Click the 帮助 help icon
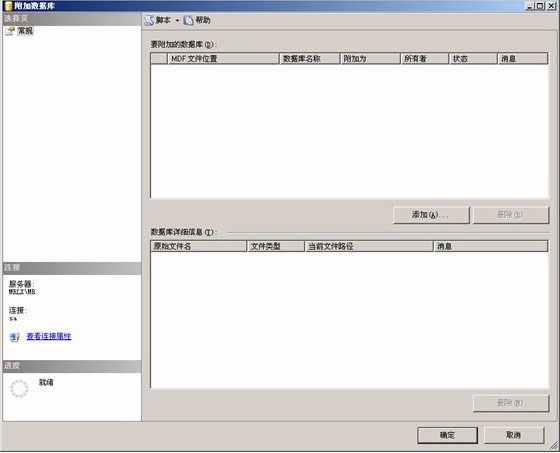The width and height of the screenshot is (560, 453). tap(188, 20)
